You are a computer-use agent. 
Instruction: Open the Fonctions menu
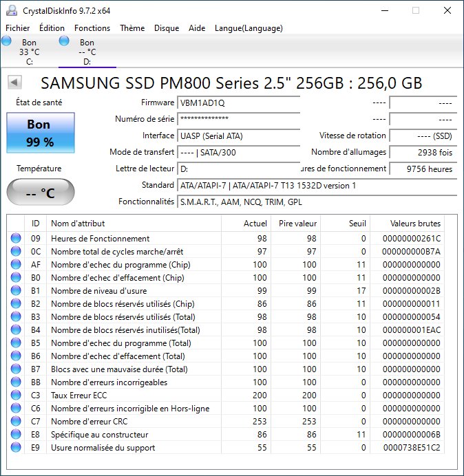(x=92, y=28)
